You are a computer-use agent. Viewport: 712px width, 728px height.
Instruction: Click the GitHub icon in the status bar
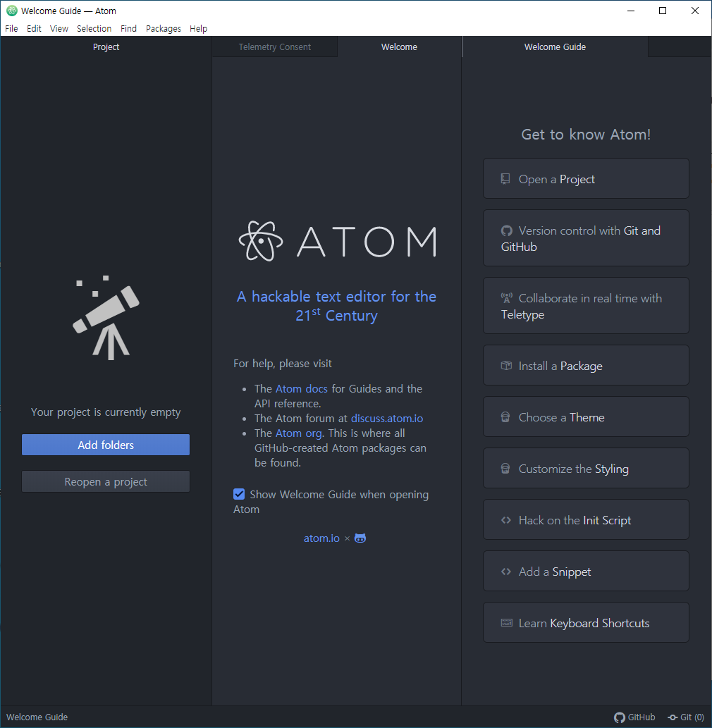click(620, 717)
